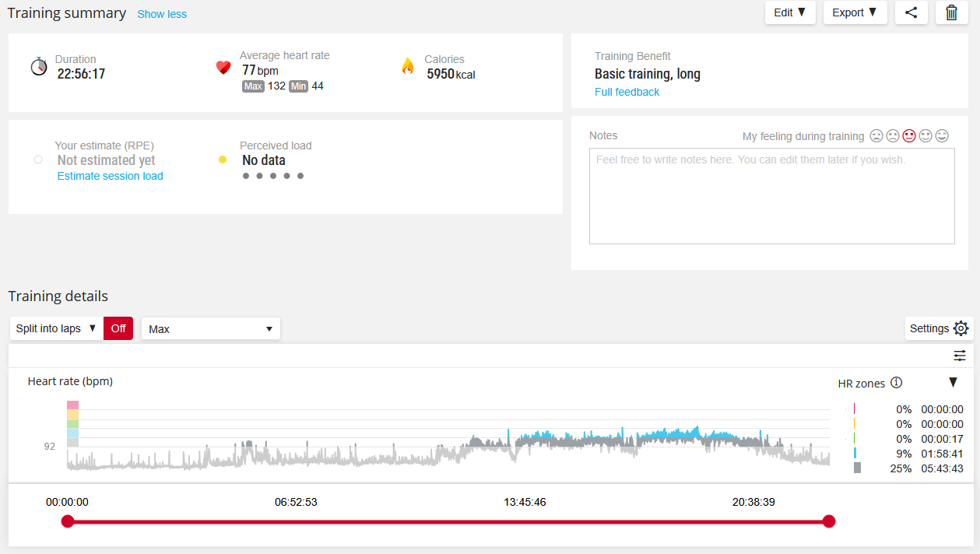Open the Edit menu
This screenshot has width=980, height=554.
click(790, 12)
